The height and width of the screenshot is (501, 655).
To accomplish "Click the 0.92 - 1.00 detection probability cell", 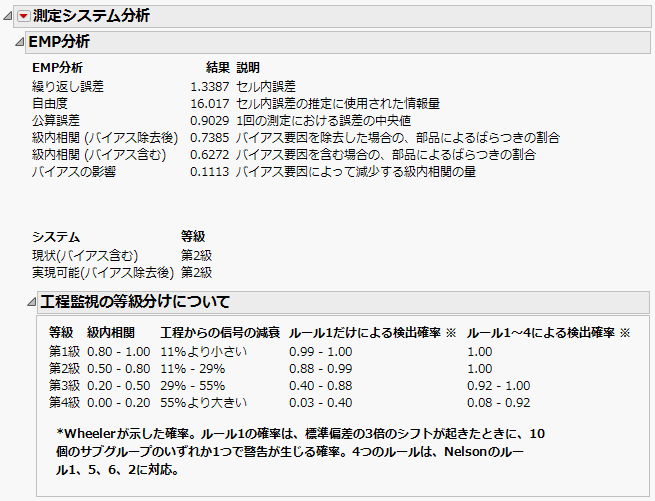I will click(499, 386).
